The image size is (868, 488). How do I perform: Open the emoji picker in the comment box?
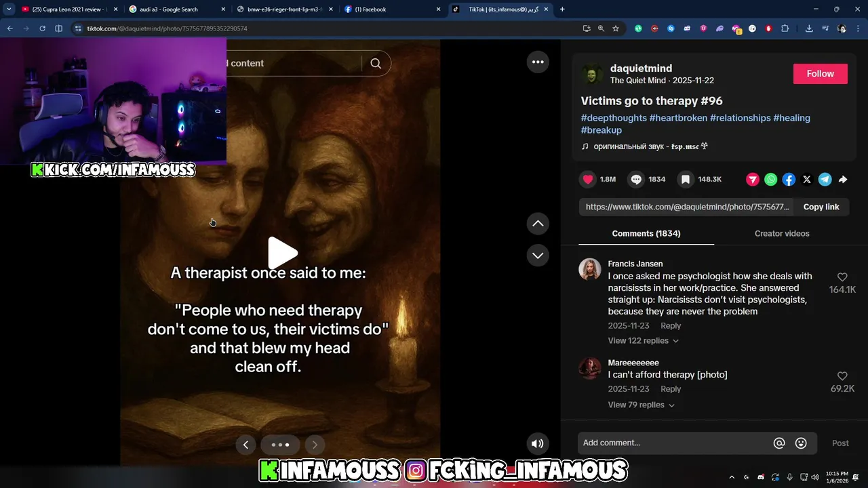pyautogui.click(x=801, y=443)
